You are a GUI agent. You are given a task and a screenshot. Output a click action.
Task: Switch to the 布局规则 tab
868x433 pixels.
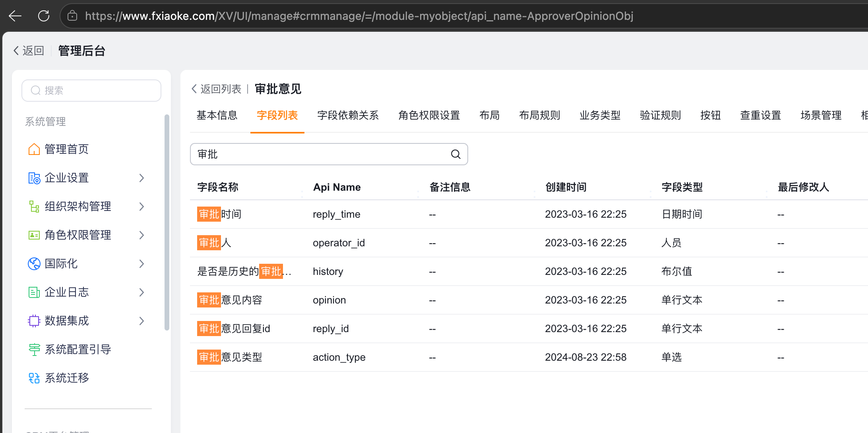coord(540,115)
